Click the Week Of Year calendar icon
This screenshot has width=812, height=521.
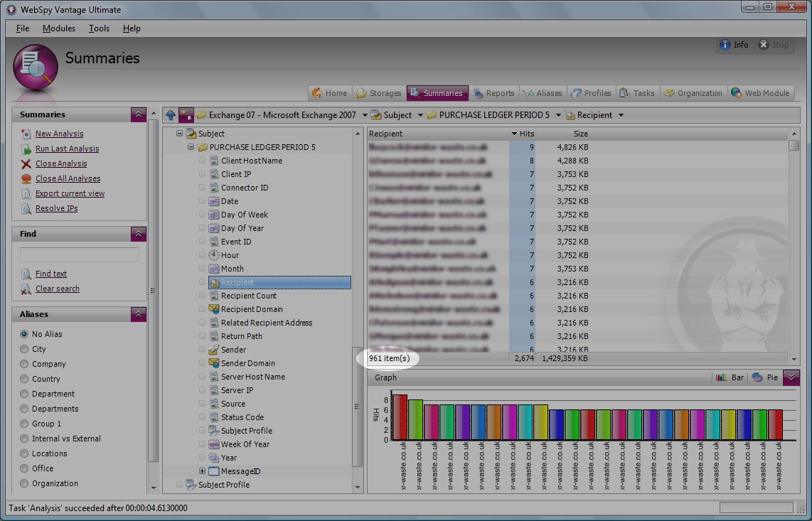click(x=214, y=444)
